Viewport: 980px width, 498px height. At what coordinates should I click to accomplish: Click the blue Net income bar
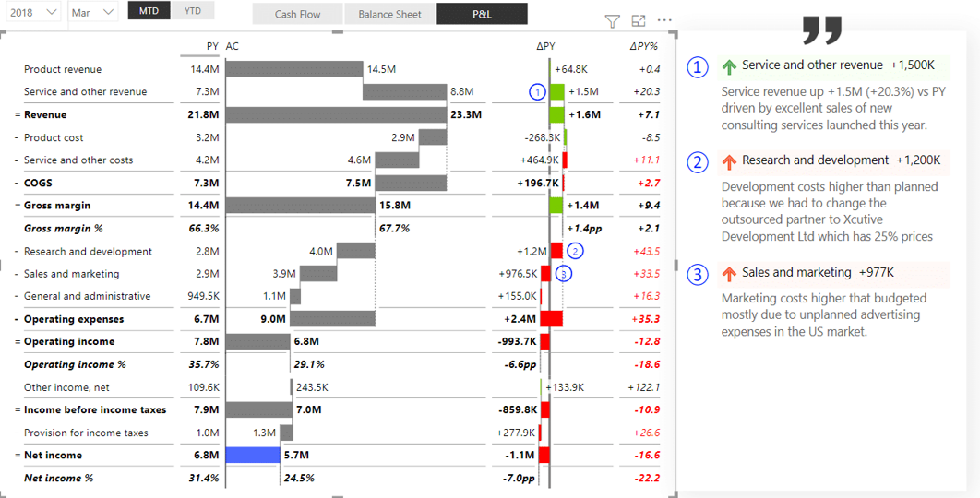coord(252,455)
